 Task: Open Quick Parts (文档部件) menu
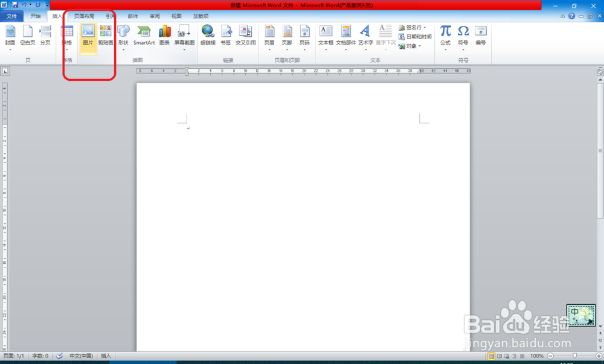tap(346, 37)
